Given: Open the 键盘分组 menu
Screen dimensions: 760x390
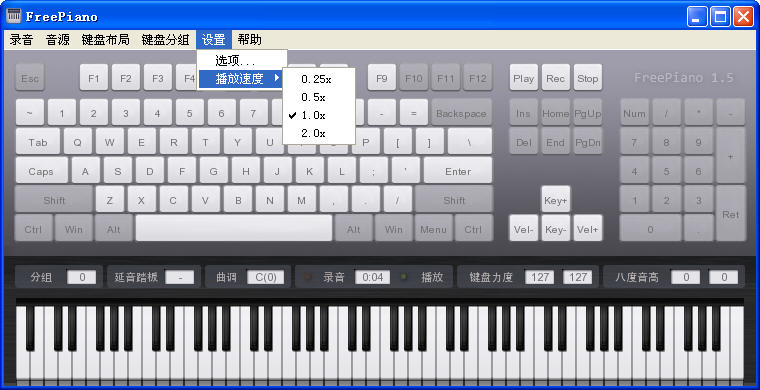Looking at the screenshot, I should [165, 40].
